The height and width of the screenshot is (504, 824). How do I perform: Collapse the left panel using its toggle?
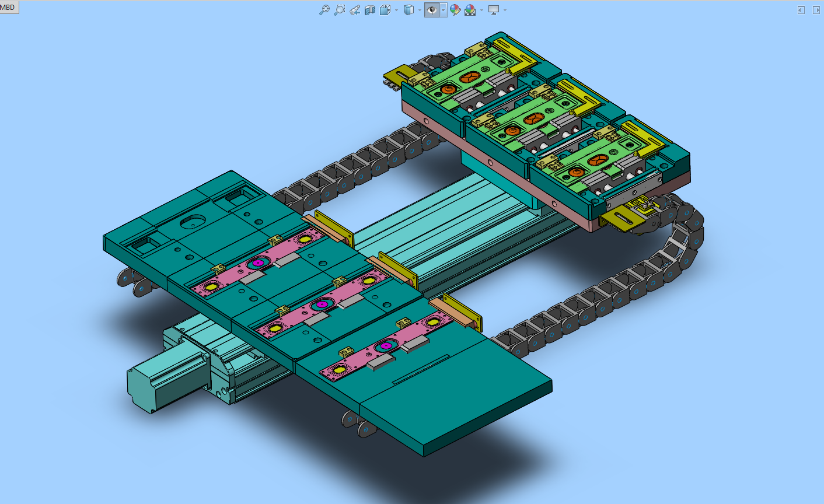click(x=801, y=10)
